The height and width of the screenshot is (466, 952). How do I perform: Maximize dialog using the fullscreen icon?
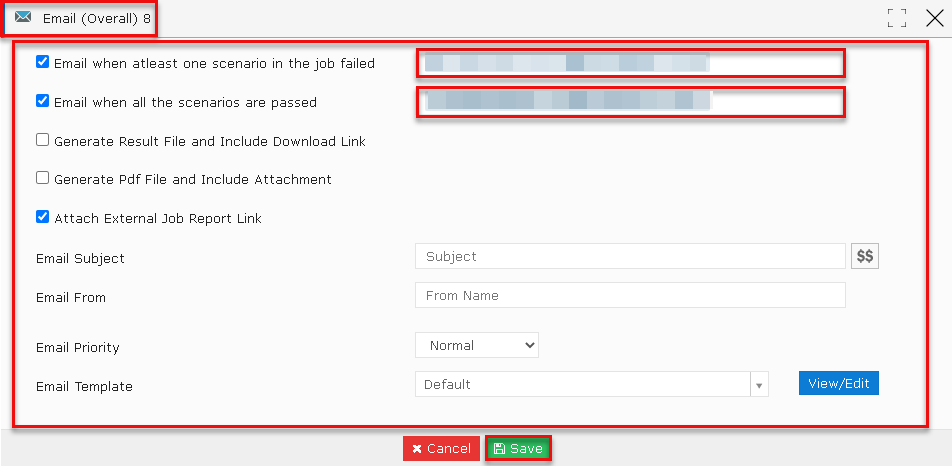[897, 18]
